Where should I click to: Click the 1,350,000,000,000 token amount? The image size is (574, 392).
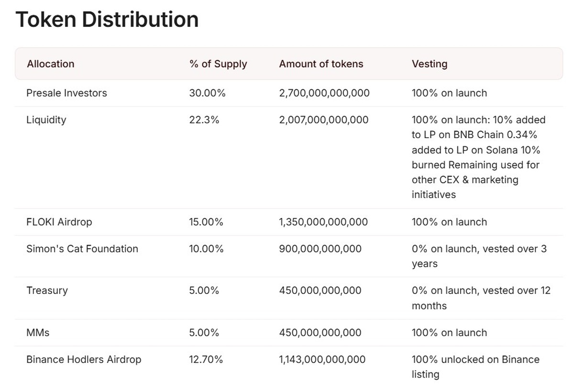(323, 222)
